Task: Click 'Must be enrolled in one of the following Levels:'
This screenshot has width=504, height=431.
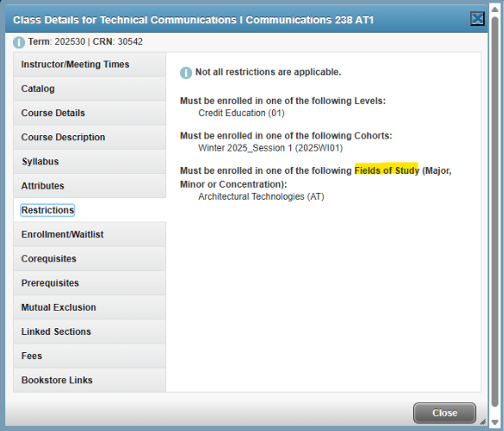Action: 283,101
